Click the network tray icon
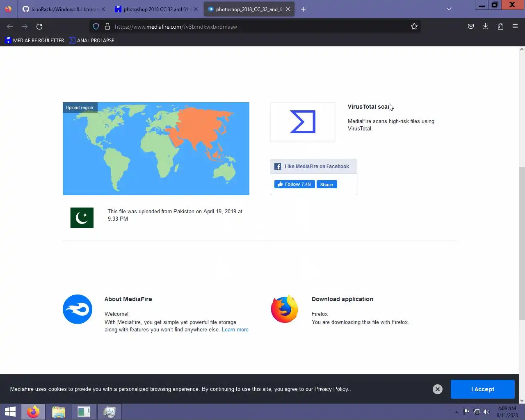This screenshot has width=525, height=420. click(477, 412)
